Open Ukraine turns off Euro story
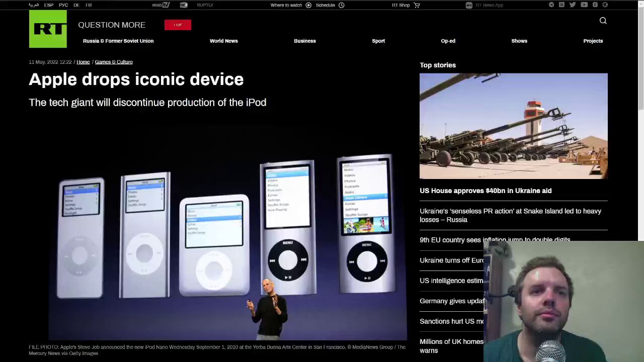The width and height of the screenshot is (644, 362). tap(452, 260)
